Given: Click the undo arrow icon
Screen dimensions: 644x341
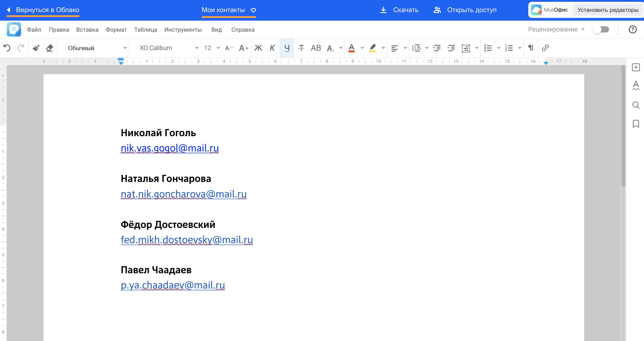Looking at the screenshot, I should pos(7,48).
